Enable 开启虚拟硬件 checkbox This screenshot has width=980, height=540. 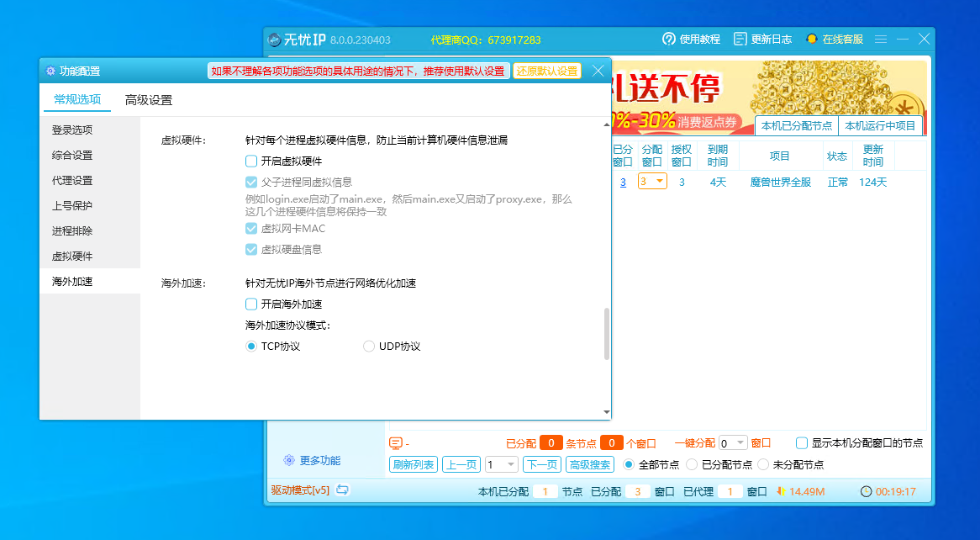click(x=251, y=161)
